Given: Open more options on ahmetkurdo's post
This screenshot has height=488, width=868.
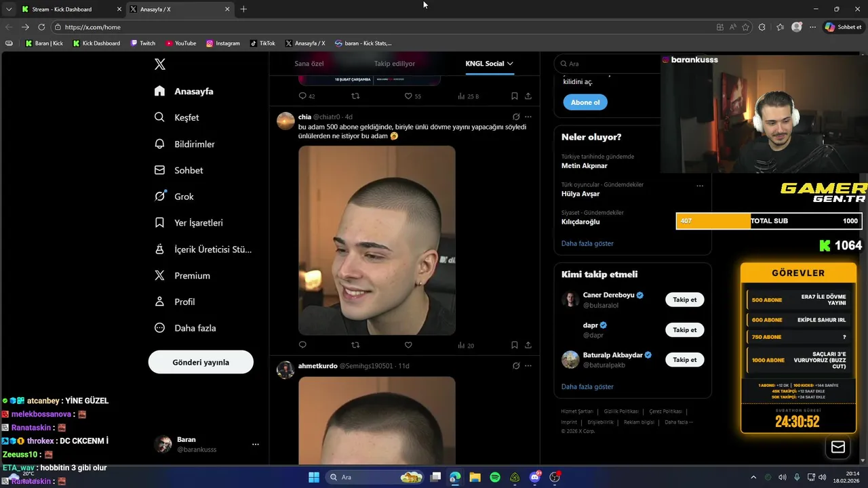Looking at the screenshot, I should coord(528,366).
